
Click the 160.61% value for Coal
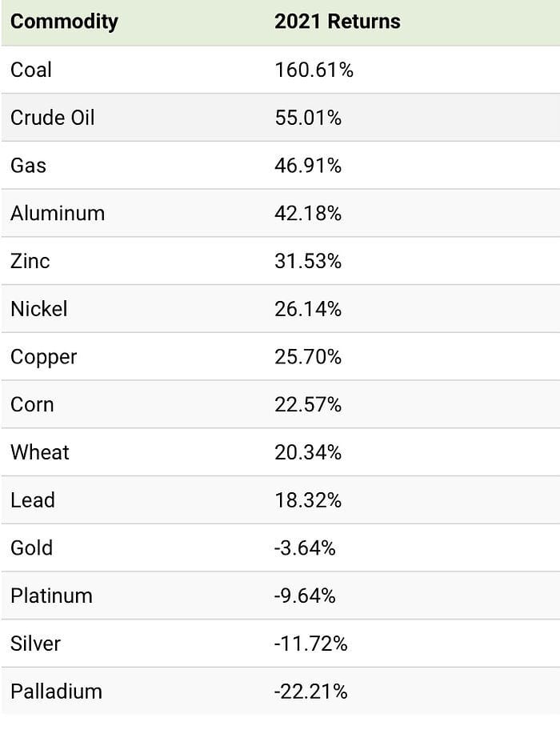[x=314, y=70]
